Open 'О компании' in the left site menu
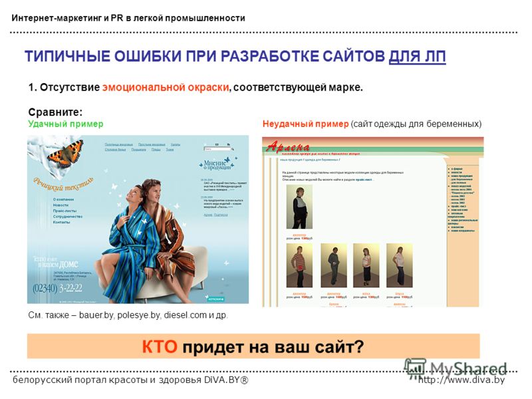Viewport: 532px width, 399px height. (63, 199)
